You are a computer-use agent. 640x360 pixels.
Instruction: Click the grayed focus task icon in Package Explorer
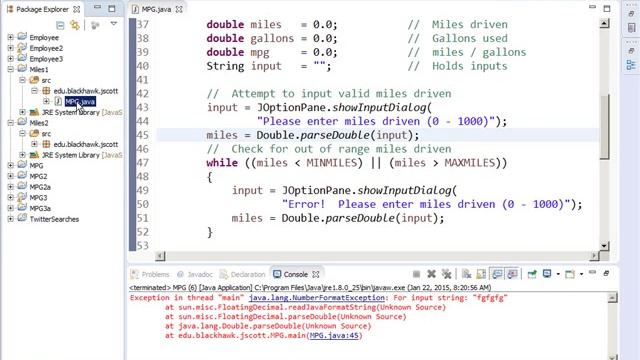(x=95, y=25)
